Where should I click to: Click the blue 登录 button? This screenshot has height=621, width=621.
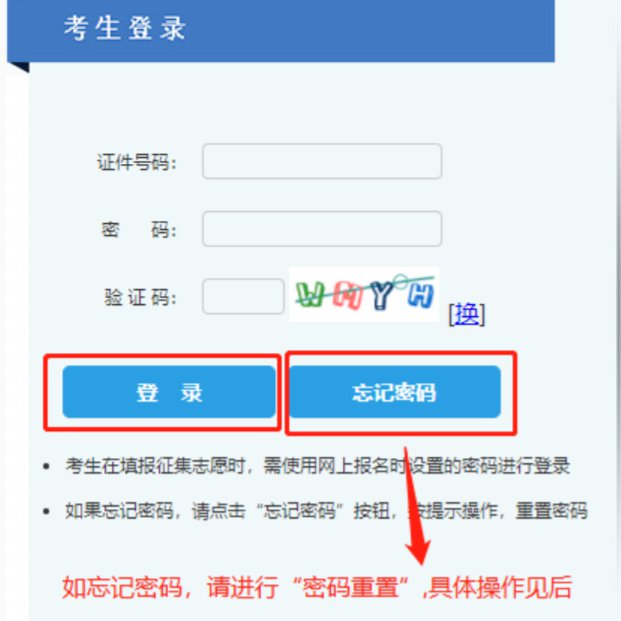pos(169,392)
